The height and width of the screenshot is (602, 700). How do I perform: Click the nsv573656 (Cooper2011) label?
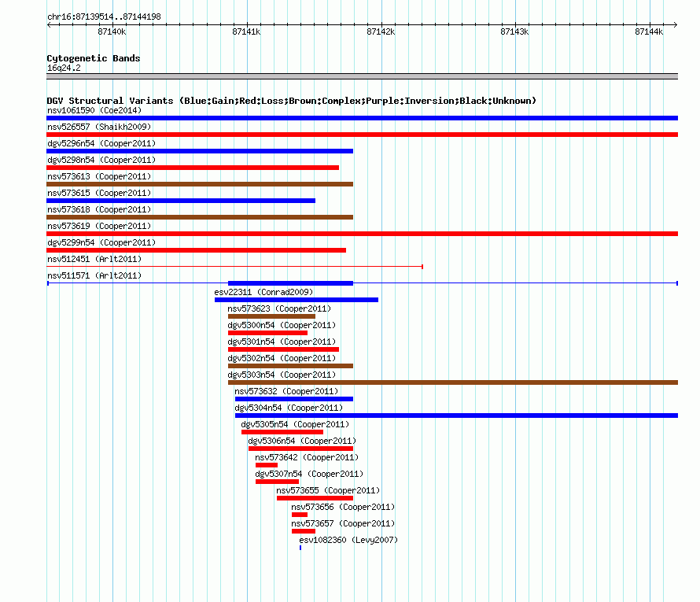point(343,507)
